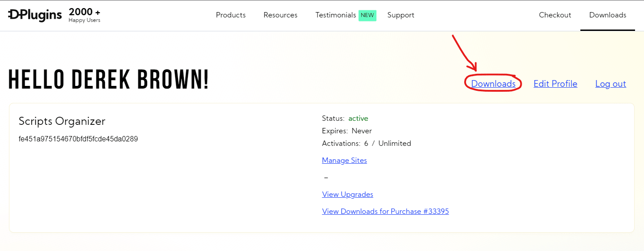Click the Activations 6 / Unlimited text
This screenshot has height=251, width=644.
click(366, 144)
